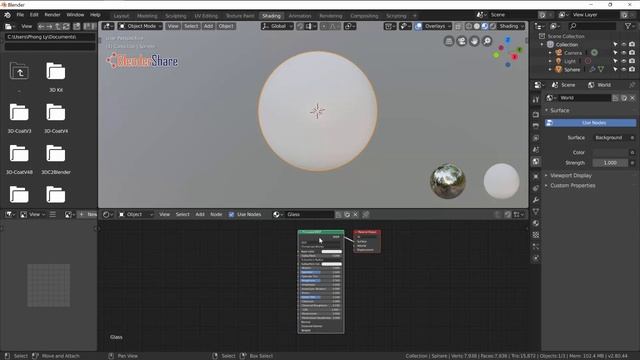Expand the Custom Properties panel
This screenshot has width=640, height=360.
[572, 186]
